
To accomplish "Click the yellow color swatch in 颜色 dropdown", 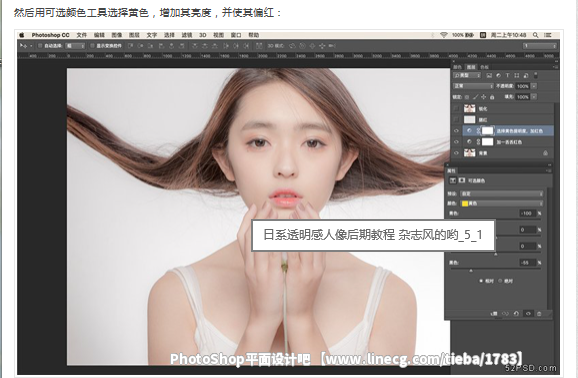I will (x=465, y=204).
